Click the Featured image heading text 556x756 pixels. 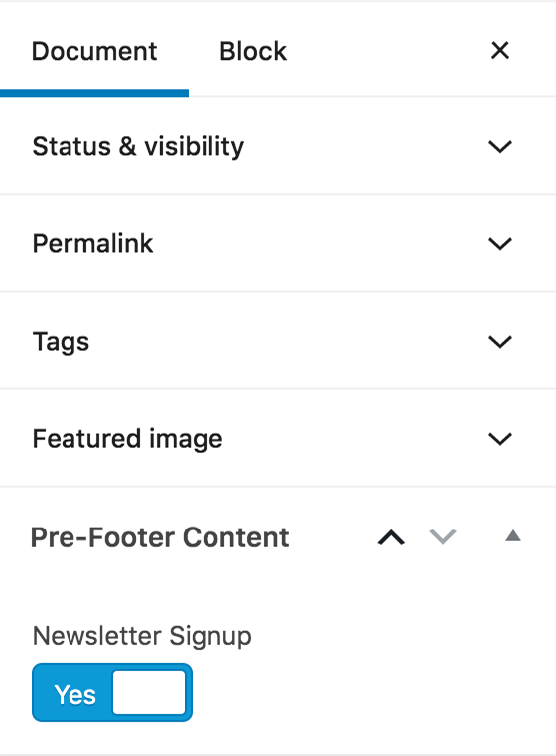[x=128, y=439]
